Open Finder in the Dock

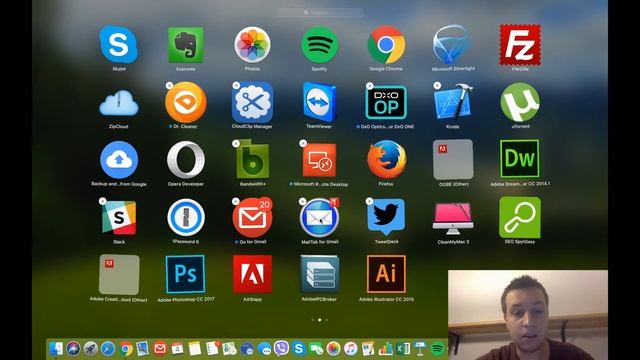point(56,349)
